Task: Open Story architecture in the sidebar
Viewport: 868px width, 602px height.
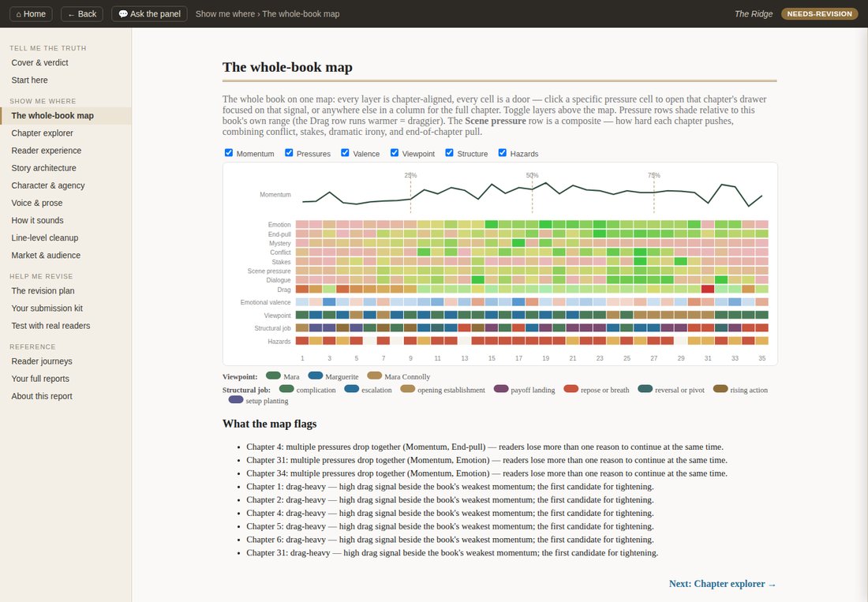Action: pos(43,167)
